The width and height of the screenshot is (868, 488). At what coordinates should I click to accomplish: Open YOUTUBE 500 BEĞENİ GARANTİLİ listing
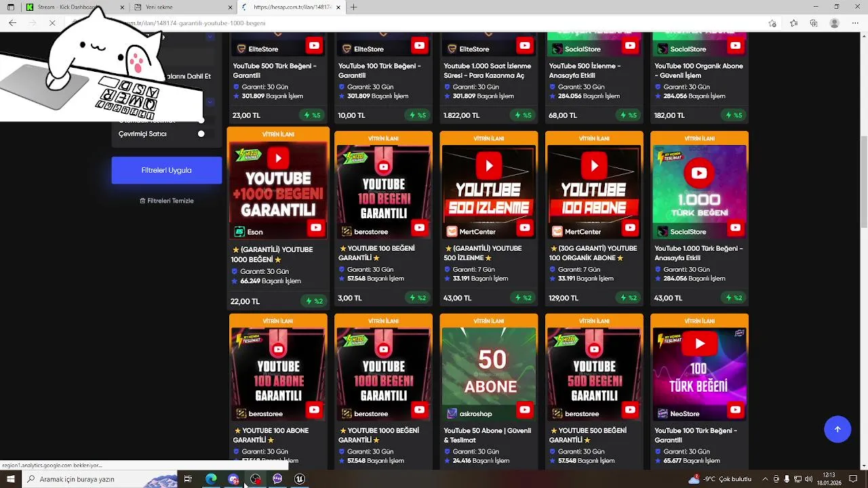[x=588, y=435]
